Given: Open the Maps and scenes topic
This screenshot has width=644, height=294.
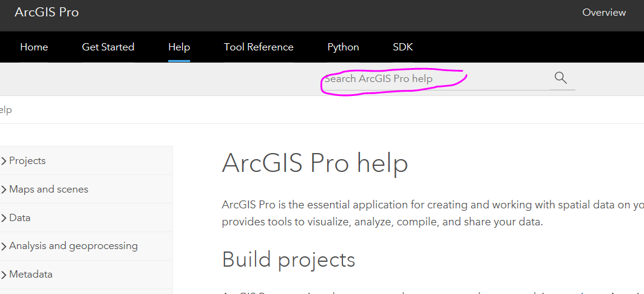Looking at the screenshot, I should coord(49,190).
